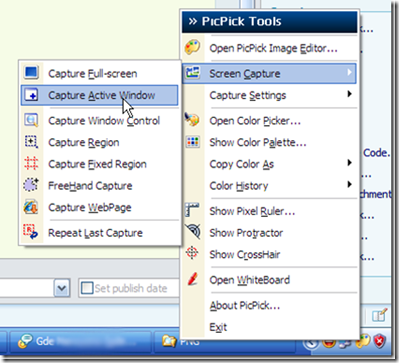Click the Show Protractor icon

[193, 232]
